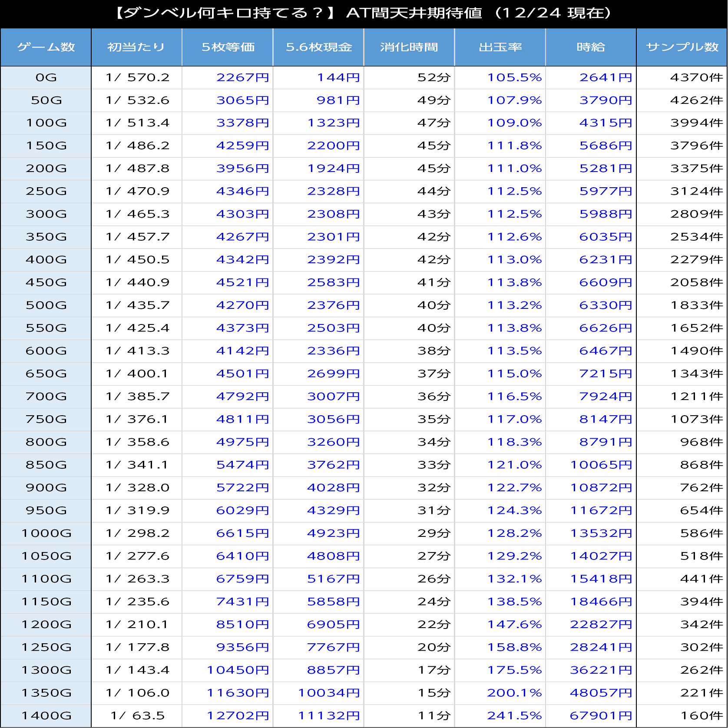Click the cell 1/ 570.2
Screen dimensions: 728x728
(x=137, y=78)
